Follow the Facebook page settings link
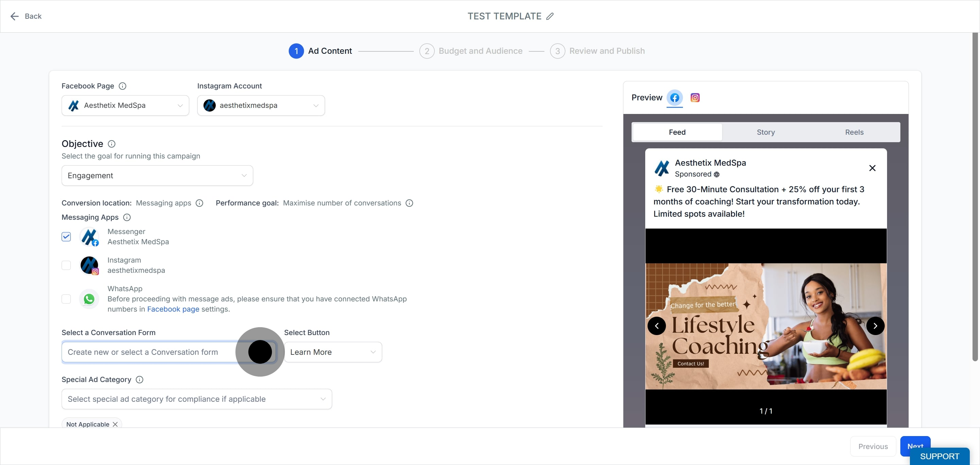980x465 pixels. click(x=173, y=309)
